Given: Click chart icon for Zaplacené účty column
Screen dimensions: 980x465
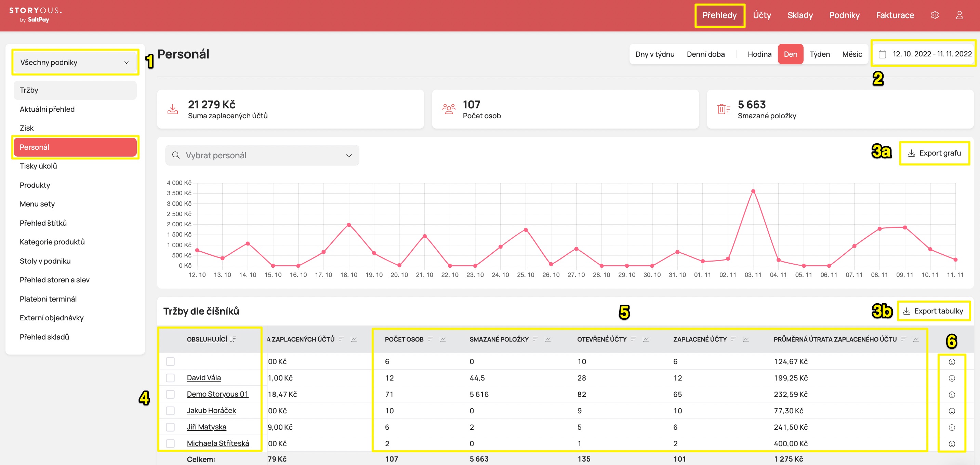Looking at the screenshot, I should pos(746,339).
